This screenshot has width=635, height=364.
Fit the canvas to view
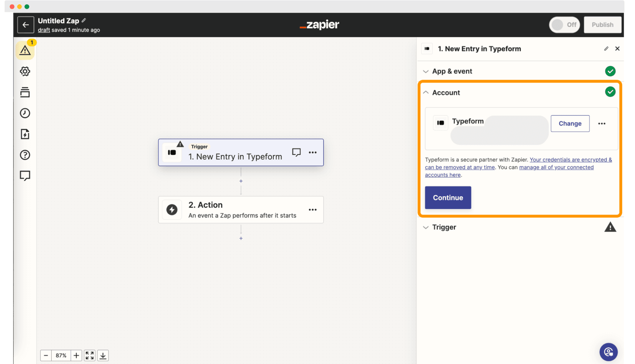tap(89, 355)
